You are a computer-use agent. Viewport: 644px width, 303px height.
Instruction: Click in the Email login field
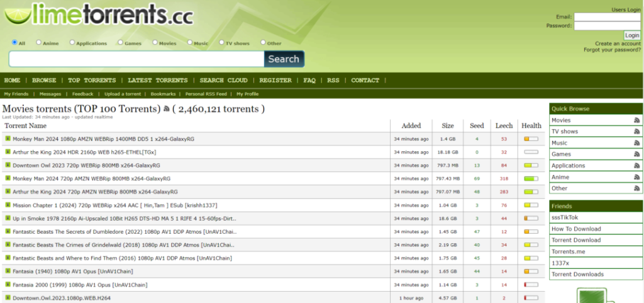(x=607, y=17)
